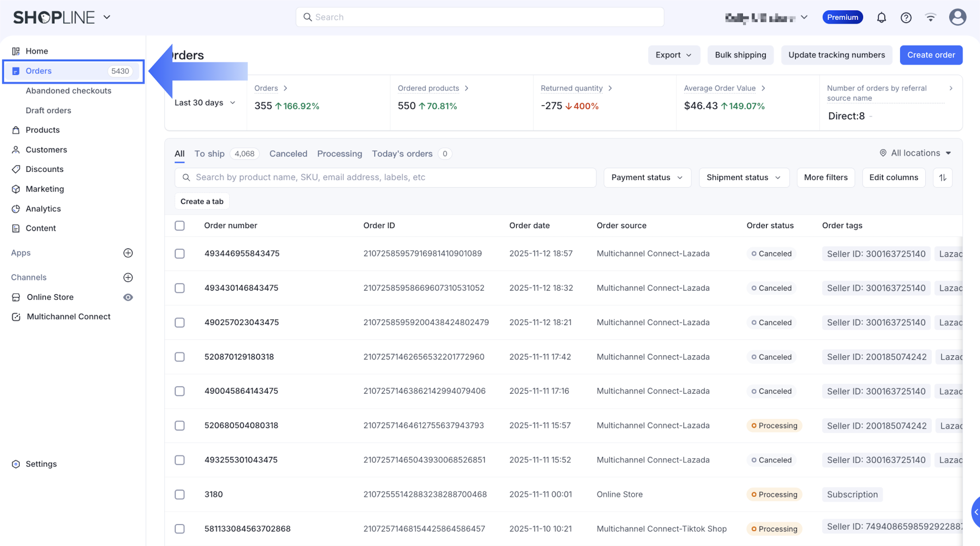Open the Payment status filter dropdown

647,178
